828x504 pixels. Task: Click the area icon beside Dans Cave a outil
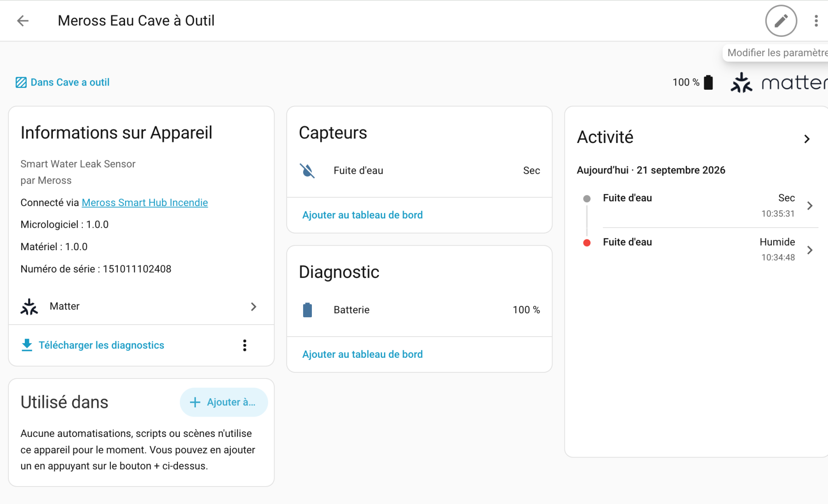(21, 82)
